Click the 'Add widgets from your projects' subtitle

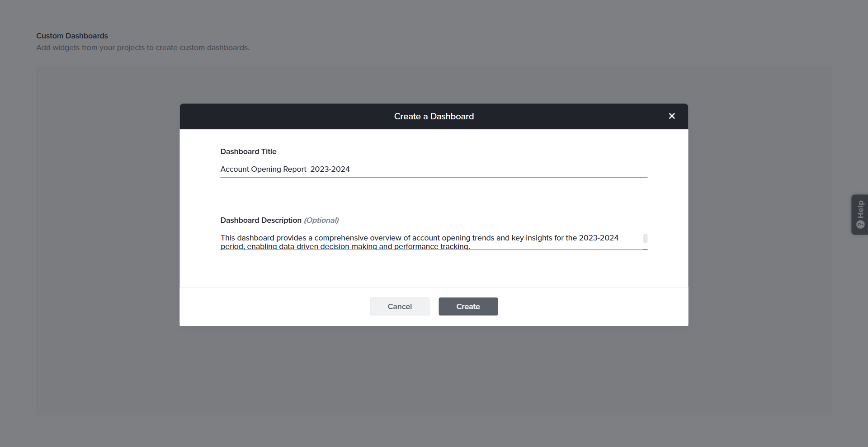143,48
